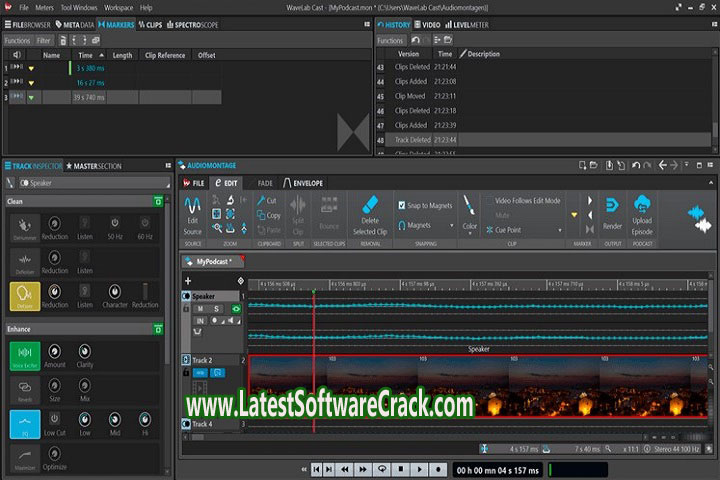720x480 pixels.
Task: Toggle the Clean section power button
Action: point(158,201)
